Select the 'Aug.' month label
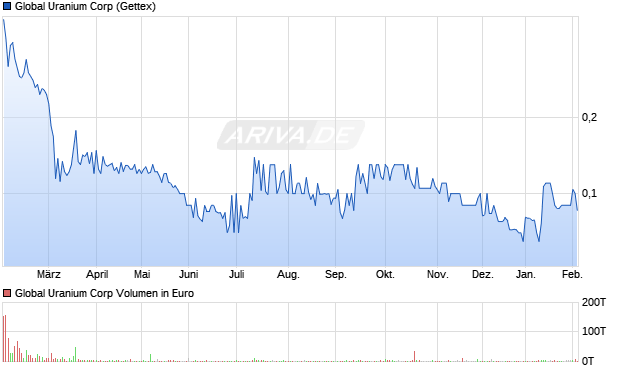 pyautogui.click(x=288, y=274)
